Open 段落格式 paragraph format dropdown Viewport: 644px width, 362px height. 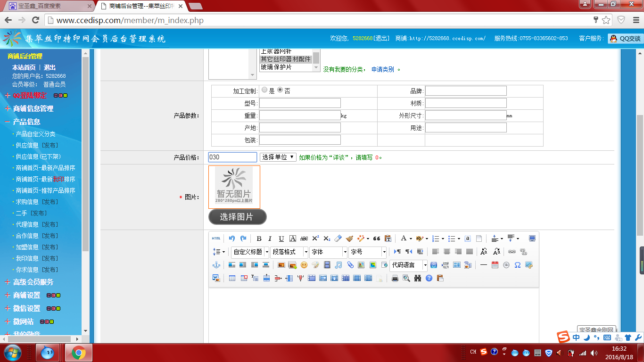coord(289,252)
